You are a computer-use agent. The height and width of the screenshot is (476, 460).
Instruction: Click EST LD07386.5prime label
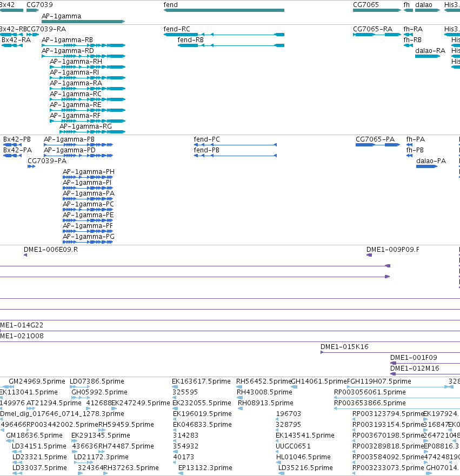tap(97, 381)
